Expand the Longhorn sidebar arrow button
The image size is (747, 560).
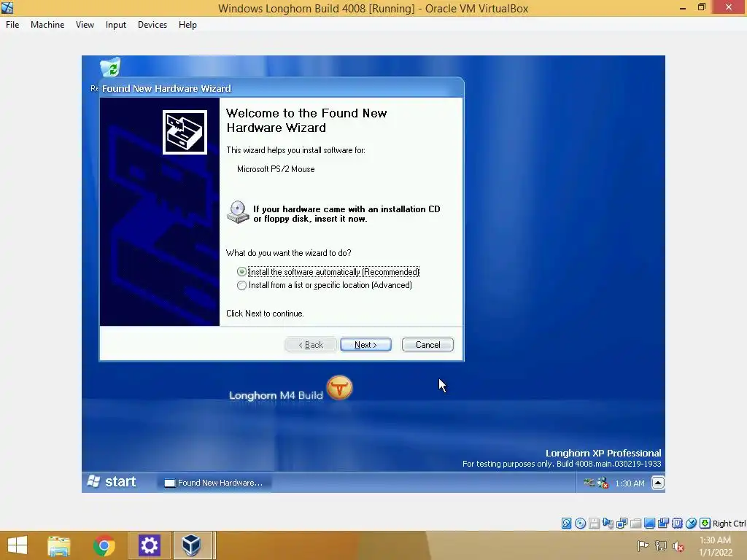tap(658, 483)
